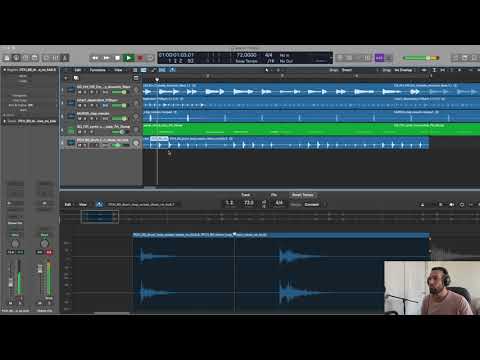Toggle the Global Tracks button
The width and height of the screenshot is (480, 360).
[136, 78]
